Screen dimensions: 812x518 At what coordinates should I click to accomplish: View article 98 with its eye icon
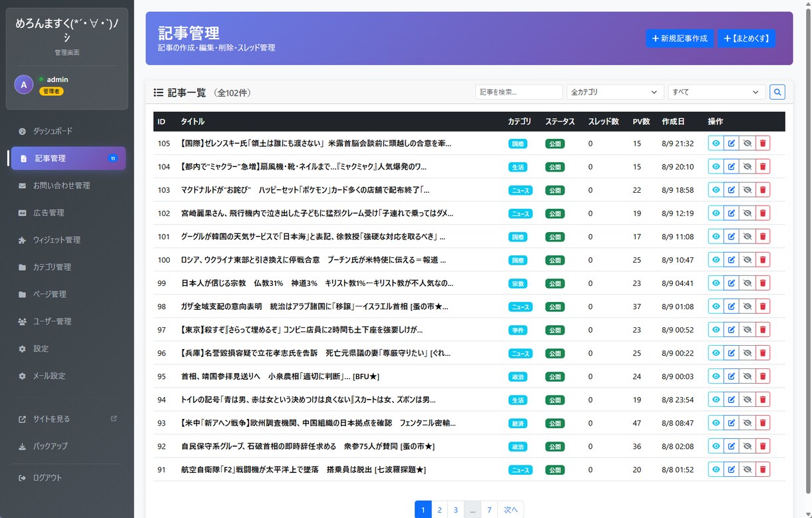pos(716,306)
